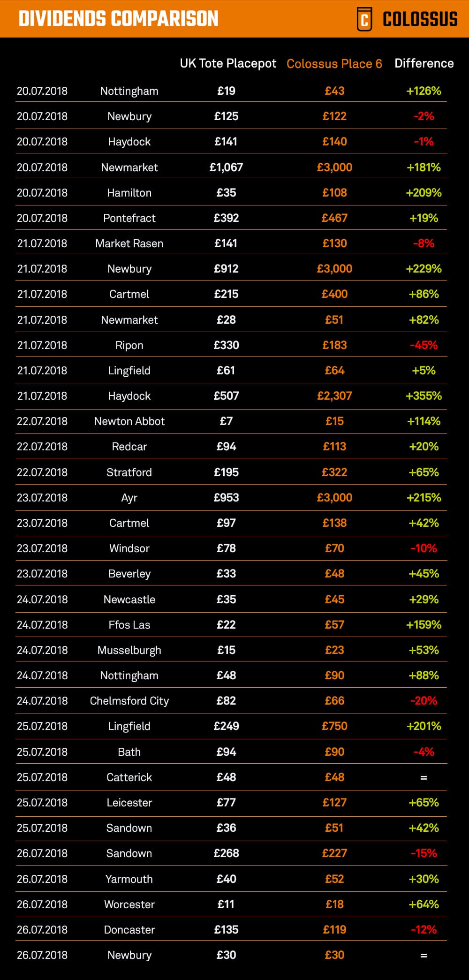Screen dimensions: 469x980
Task: Select the Market Rasen row name
Action: (129, 243)
